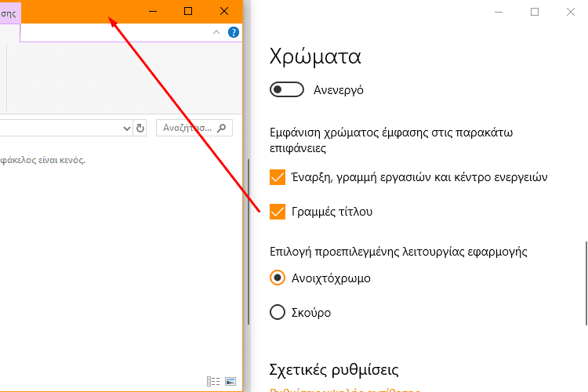588x392 pixels.
Task: Select the Ανοιχτόχρωμο app mode
Action: (x=278, y=278)
